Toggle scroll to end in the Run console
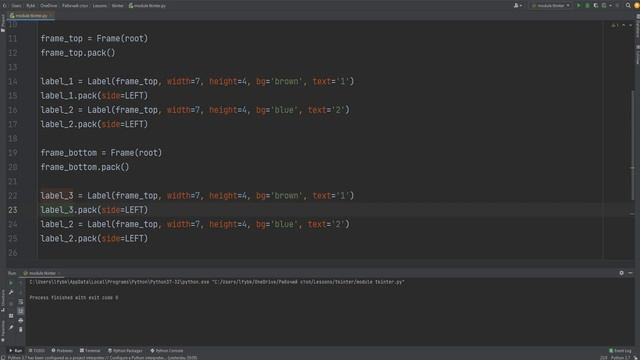This screenshot has height=360, width=640. click(x=21, y=311)
